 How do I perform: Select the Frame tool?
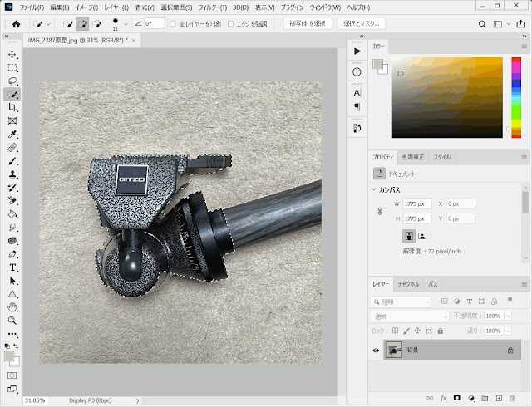[x=12, y=120]
